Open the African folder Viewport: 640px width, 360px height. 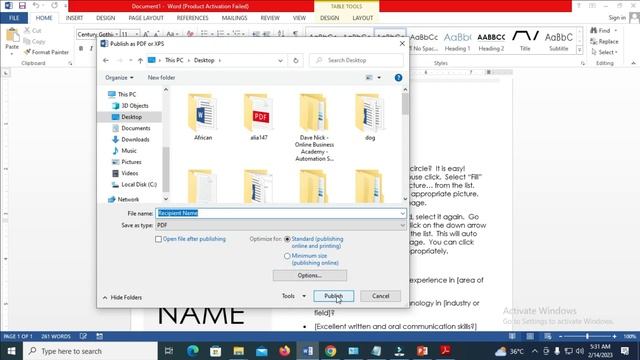coord(203,117)
